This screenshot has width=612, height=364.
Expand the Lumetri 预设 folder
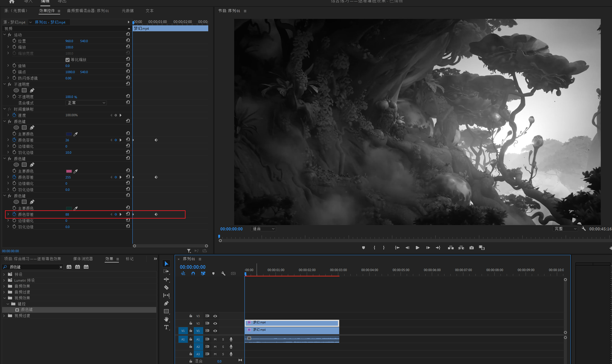click(4, 280)
